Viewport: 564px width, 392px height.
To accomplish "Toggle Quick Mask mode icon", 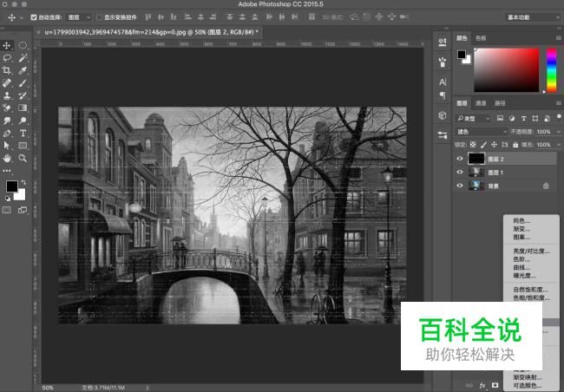I will tap(6, 210).
